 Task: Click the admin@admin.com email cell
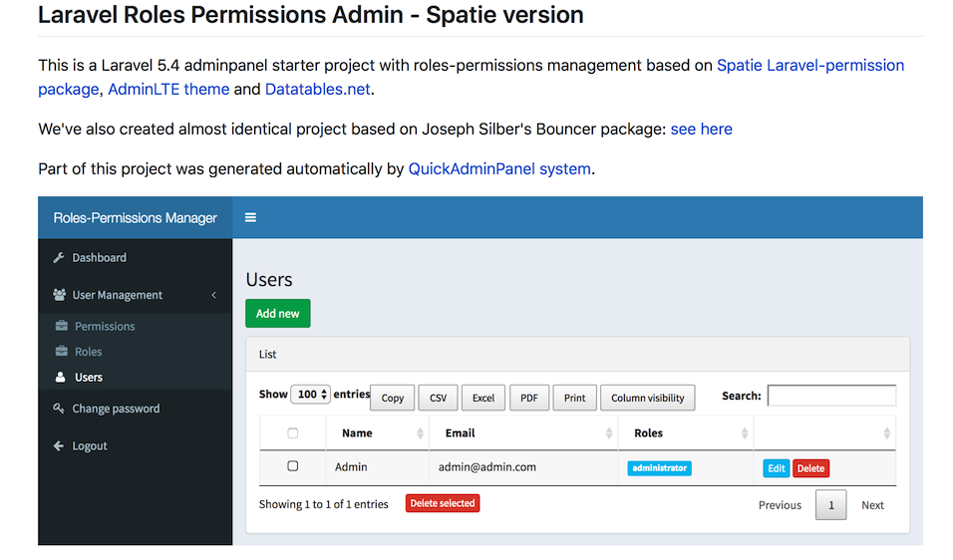click(487, 467)
